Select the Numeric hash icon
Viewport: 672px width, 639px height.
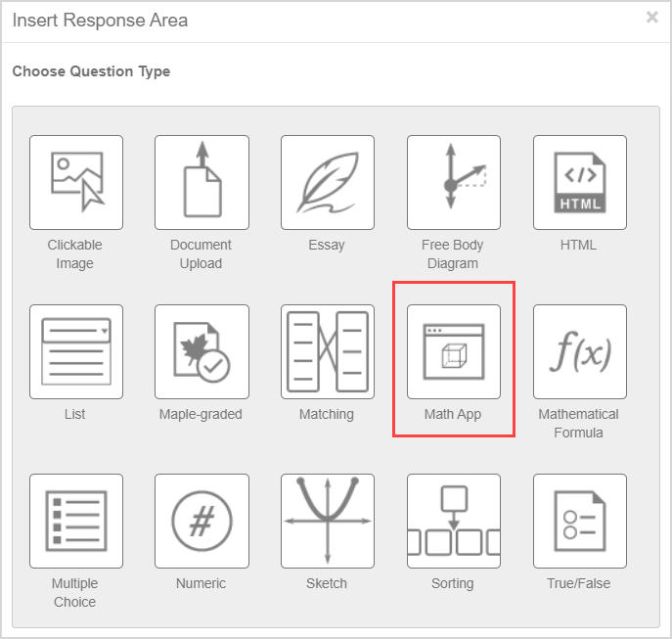tap(202, 521)
